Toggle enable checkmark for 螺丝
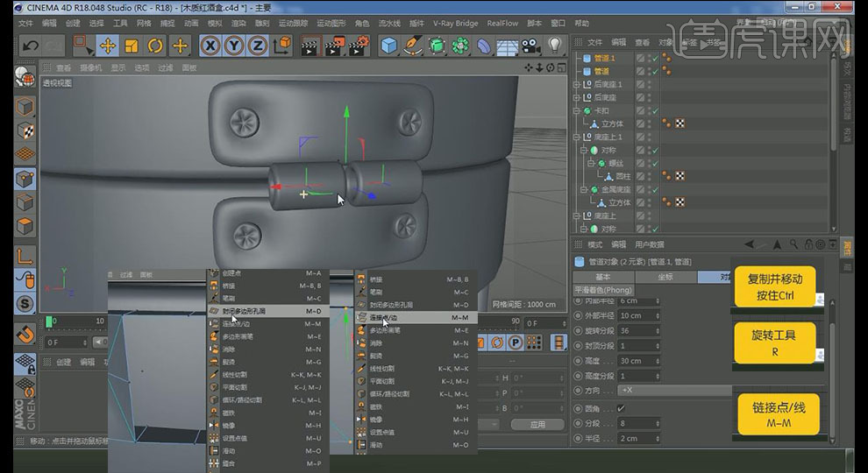Image resolution: width=868 pixels, height=473 pixels. click(656, 163)
